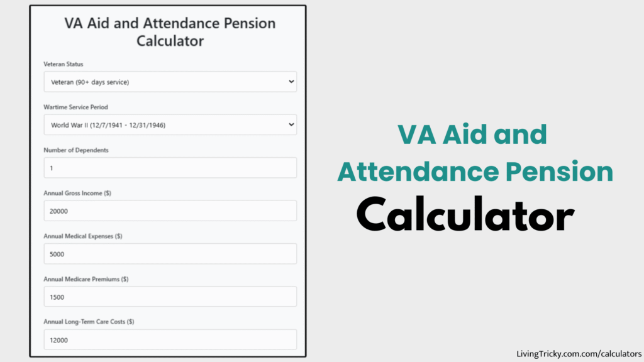Click the value 12000 in long-term care

(x=60, y=339)
